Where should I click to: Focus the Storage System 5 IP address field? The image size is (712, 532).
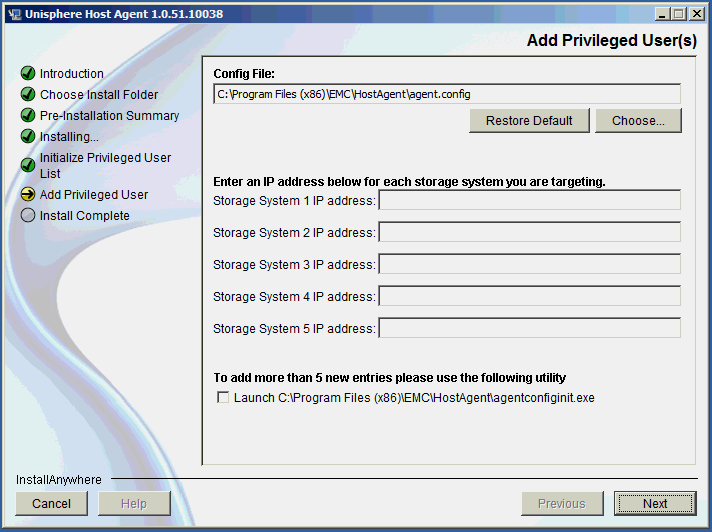coord(529,328)
